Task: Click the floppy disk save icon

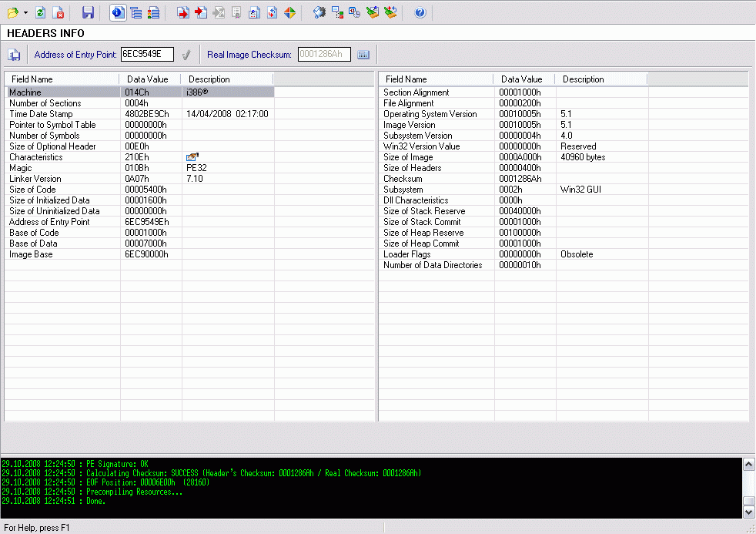Action: pyautogui.click(x=88, y=13)
